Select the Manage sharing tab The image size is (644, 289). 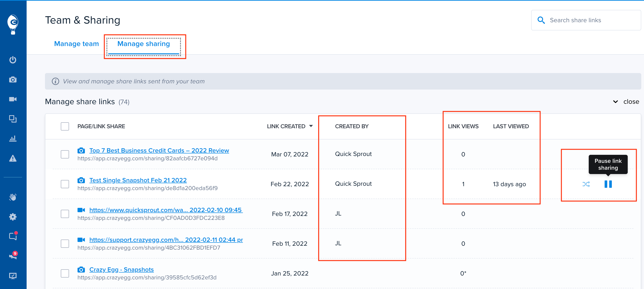(x=144, y=44)
